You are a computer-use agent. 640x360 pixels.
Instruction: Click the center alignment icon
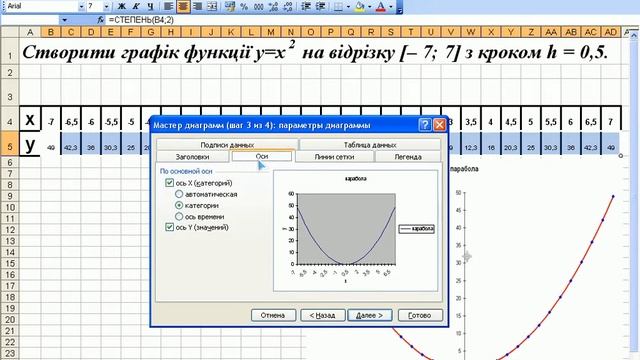183,7
